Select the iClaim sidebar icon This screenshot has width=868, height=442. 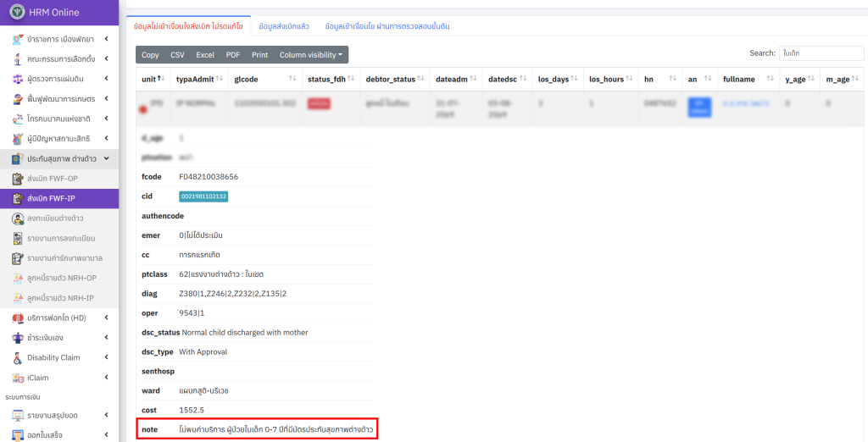tap(17, 378)
